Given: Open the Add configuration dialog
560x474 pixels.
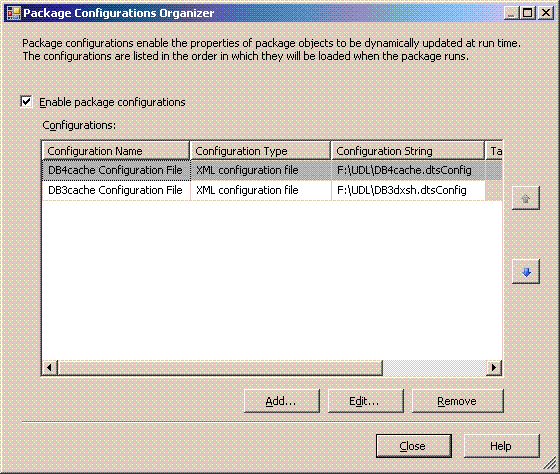Looking at the screenshot, I should point(282,401).
